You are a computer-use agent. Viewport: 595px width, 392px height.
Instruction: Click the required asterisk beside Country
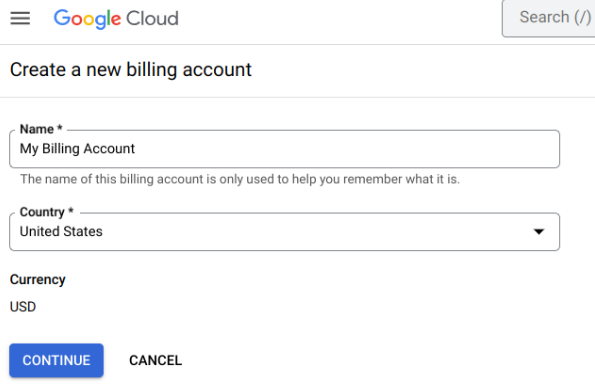coord(71,210)
